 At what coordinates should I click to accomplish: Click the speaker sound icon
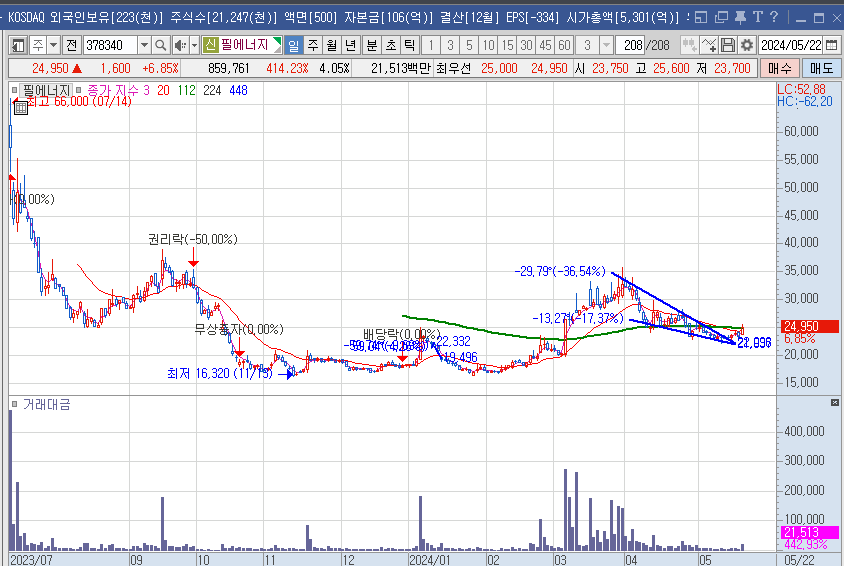point(180,45)
